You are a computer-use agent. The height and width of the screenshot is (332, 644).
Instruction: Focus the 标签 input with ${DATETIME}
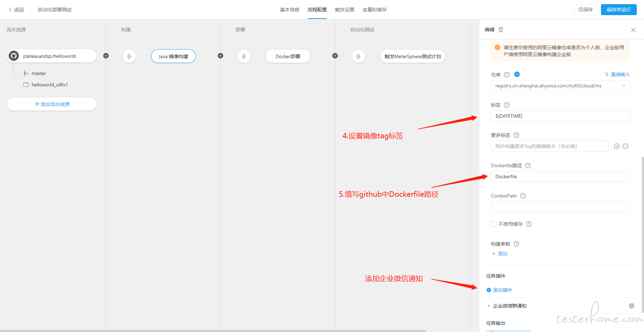560,116
